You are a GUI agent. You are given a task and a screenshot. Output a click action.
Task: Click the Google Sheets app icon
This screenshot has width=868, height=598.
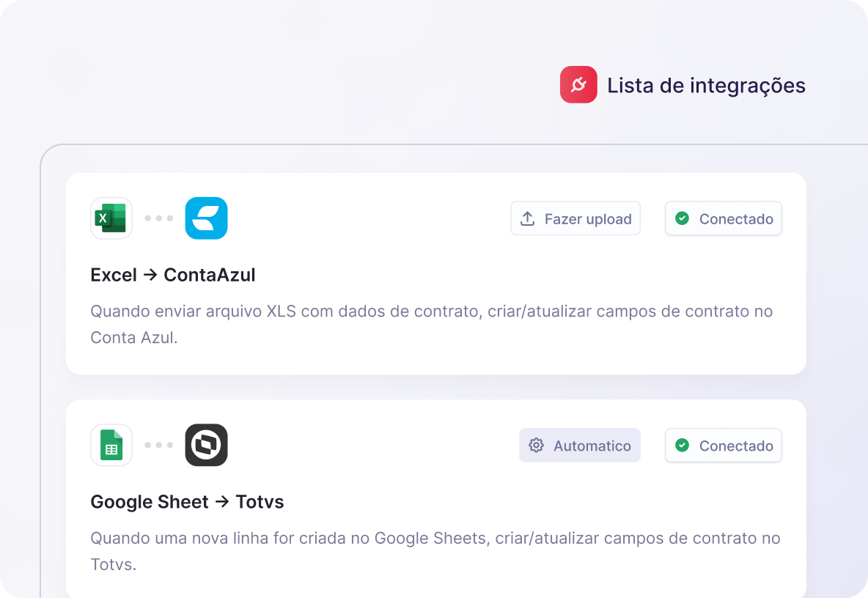pos(111,445)
